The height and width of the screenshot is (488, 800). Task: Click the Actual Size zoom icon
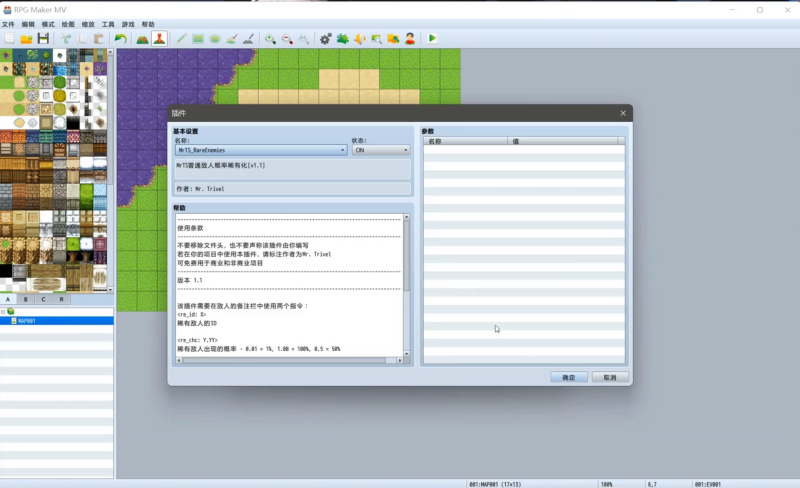pyautogui.click(x=304, y=38)
